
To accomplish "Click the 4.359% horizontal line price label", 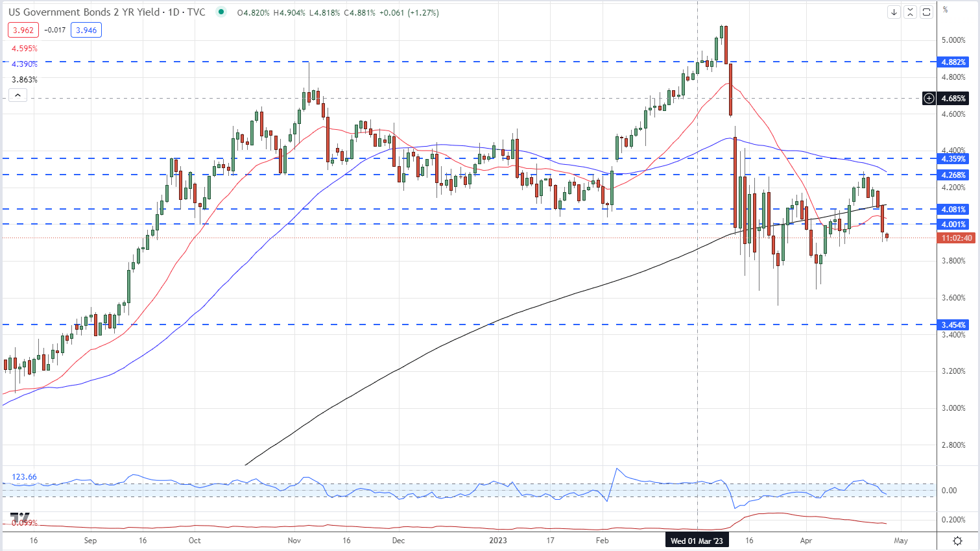I will 953,158.
